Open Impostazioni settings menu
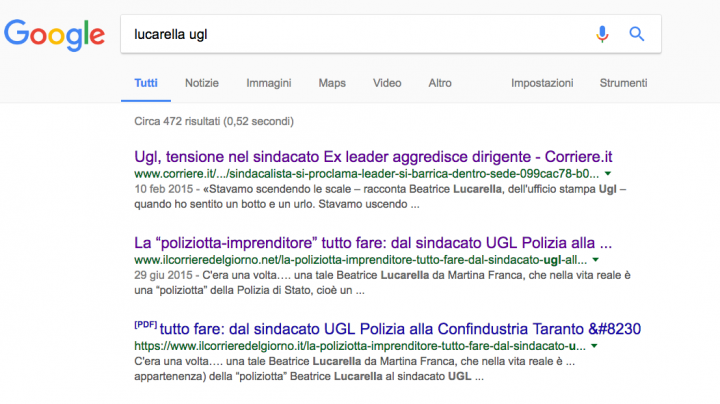 click(x=542, y=83)
